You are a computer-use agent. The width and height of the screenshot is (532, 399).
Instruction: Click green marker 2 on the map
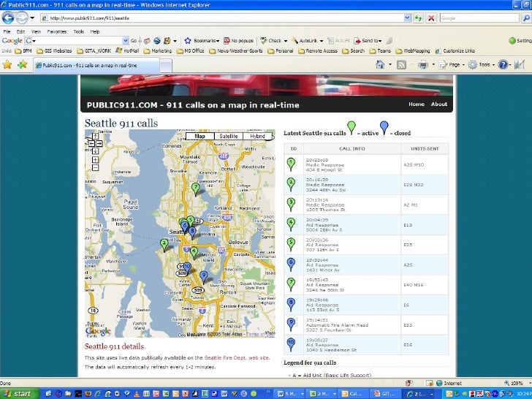(164, 243)
